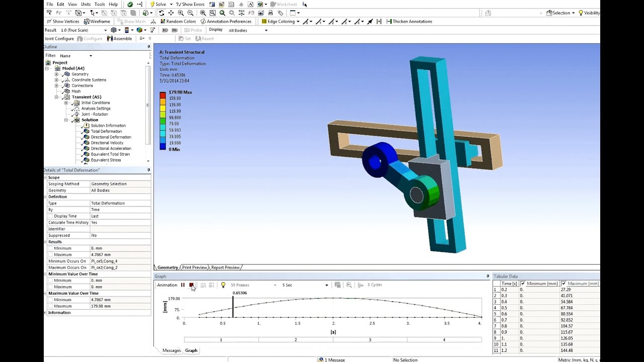Switch to the Print Preview tab
The height and width of the screenshot is (362, 644).
194,267
